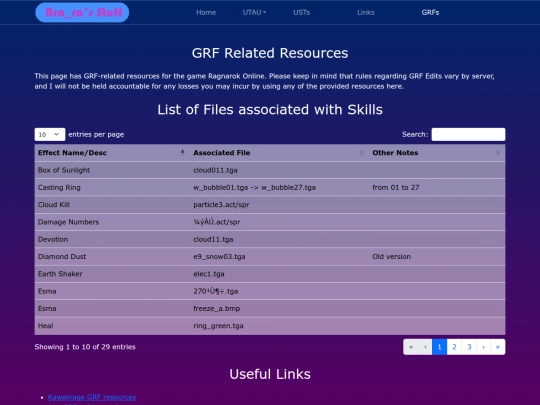Click 'Showing 1 to 10 of 29 entries' text

click(85, 347)
